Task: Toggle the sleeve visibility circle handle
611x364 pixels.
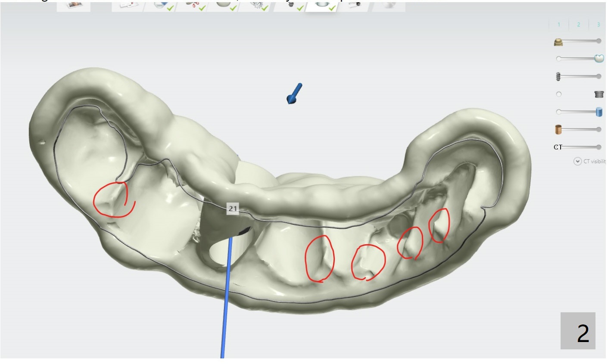Action: [x=559, y=94]
